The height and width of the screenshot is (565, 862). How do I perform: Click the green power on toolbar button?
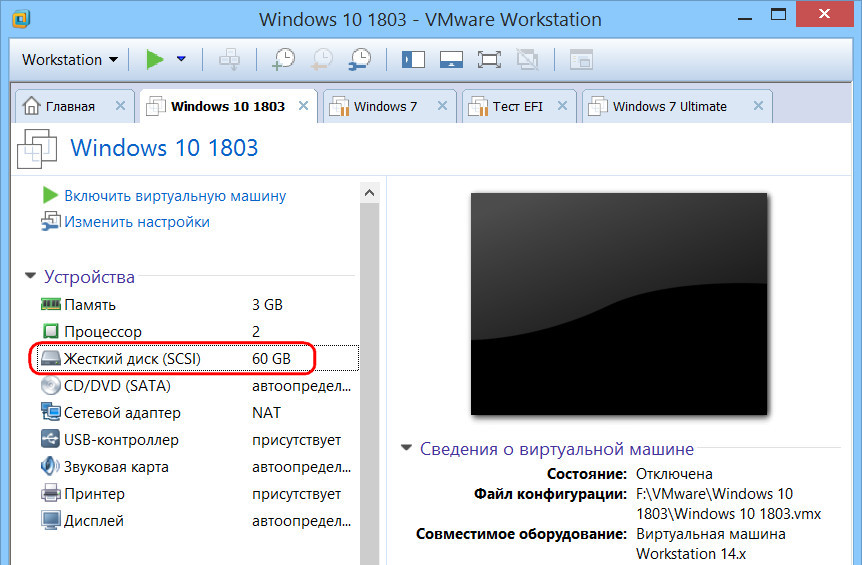pyautogui.click(x=154, y=59)
